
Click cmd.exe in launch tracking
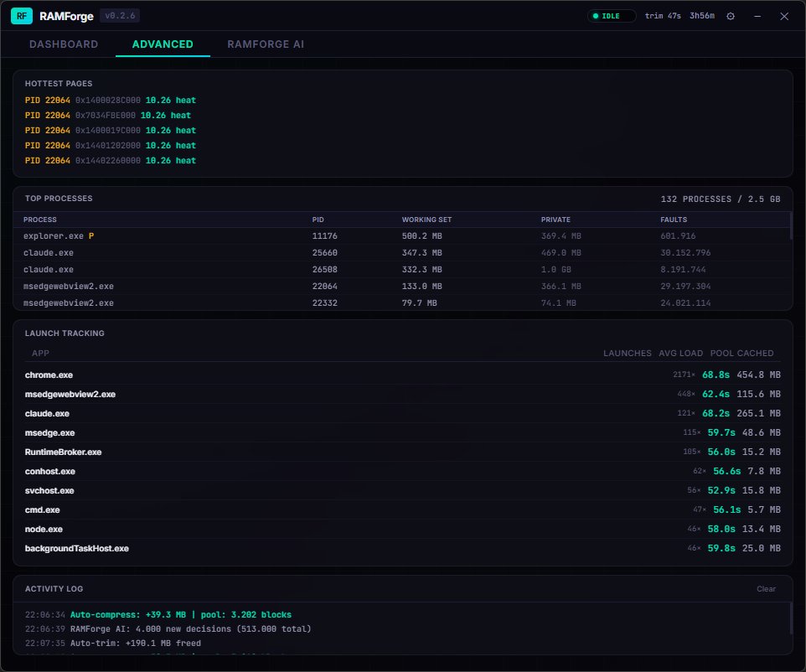click(42, 510)
